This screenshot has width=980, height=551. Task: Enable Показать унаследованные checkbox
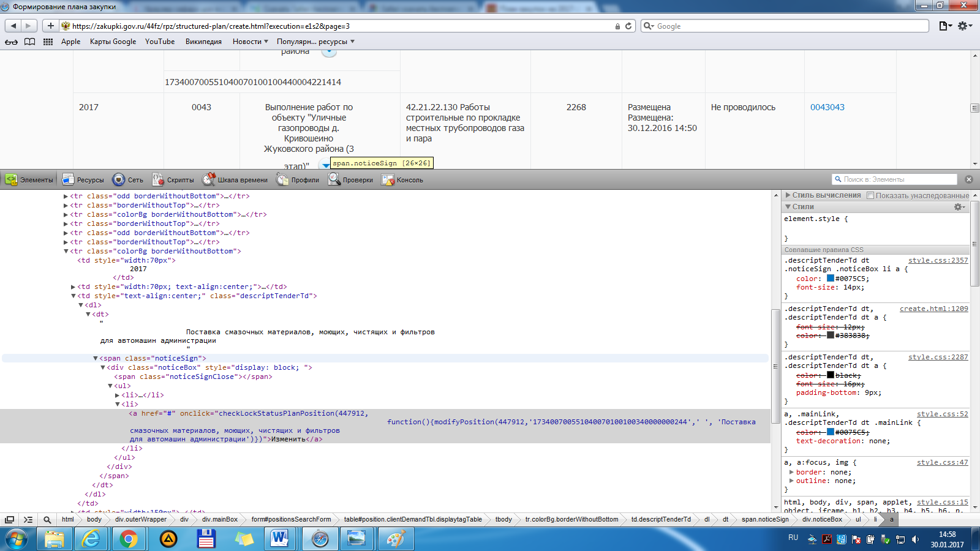[870, 195]
